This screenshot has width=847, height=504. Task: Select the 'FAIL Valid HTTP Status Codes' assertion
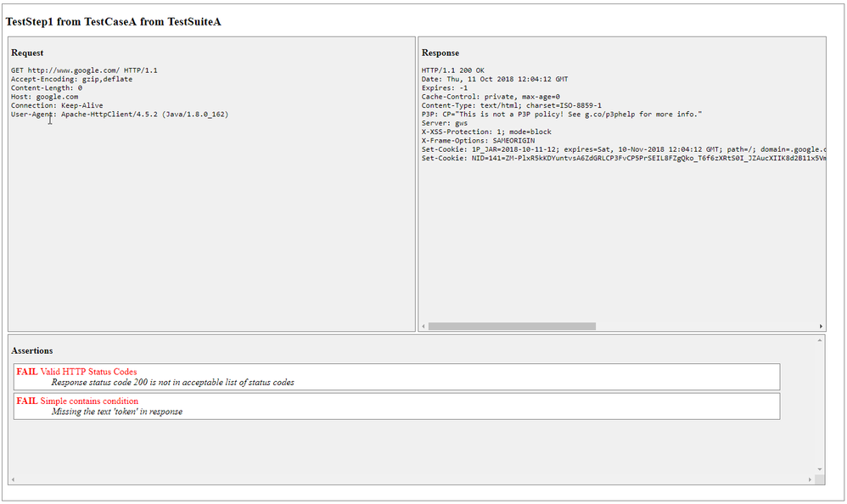(76, 372)
